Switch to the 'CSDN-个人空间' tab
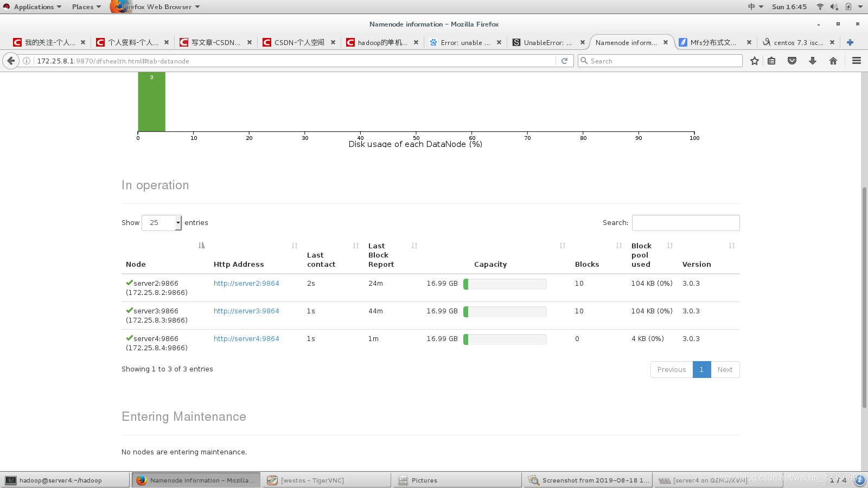 pyautogui.click(x=299, y=42)
